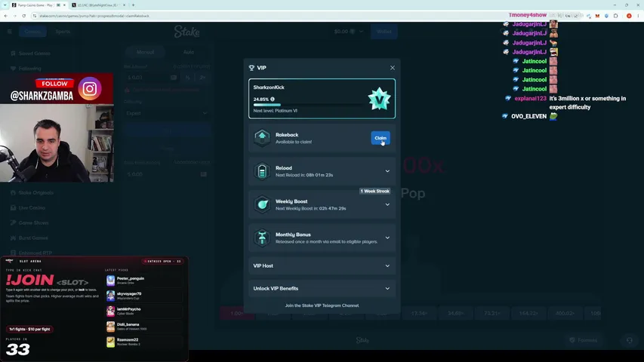The height and width of the screenshot is (362, 644).
Task: Click the Rakeback arrow icon
Action: [262, 137]
